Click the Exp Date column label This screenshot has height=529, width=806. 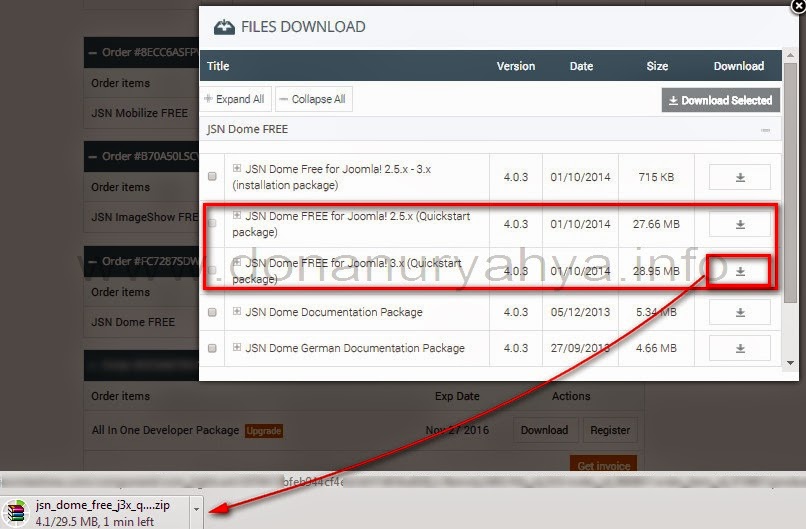[x=457, y=396]
